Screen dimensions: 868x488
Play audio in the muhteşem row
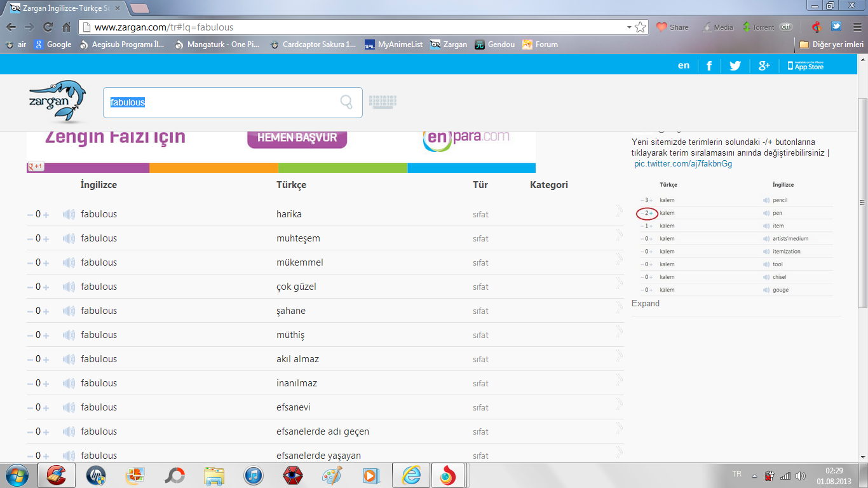tap(69, 238)
